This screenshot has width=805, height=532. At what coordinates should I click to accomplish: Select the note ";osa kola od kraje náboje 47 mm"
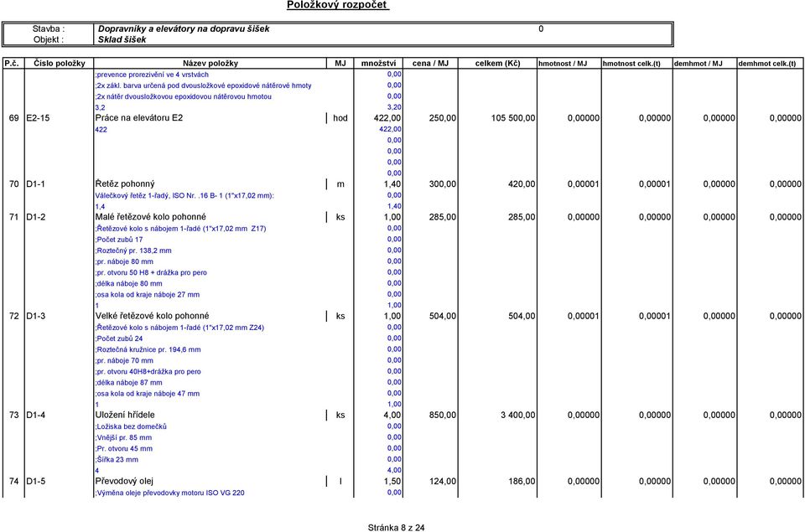pyautogui.click(x=148, y=394)
